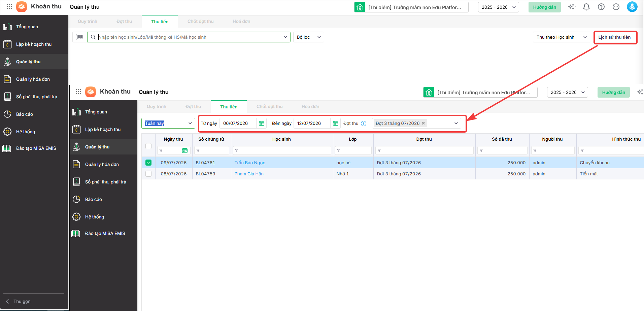Open Quản lý hóa đơn in upper window sidebar

(34, 79)
